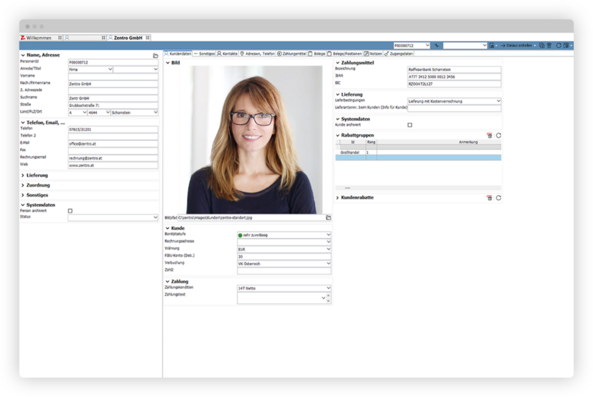Switch to the Kontakte tab

(x=227, y=54)
